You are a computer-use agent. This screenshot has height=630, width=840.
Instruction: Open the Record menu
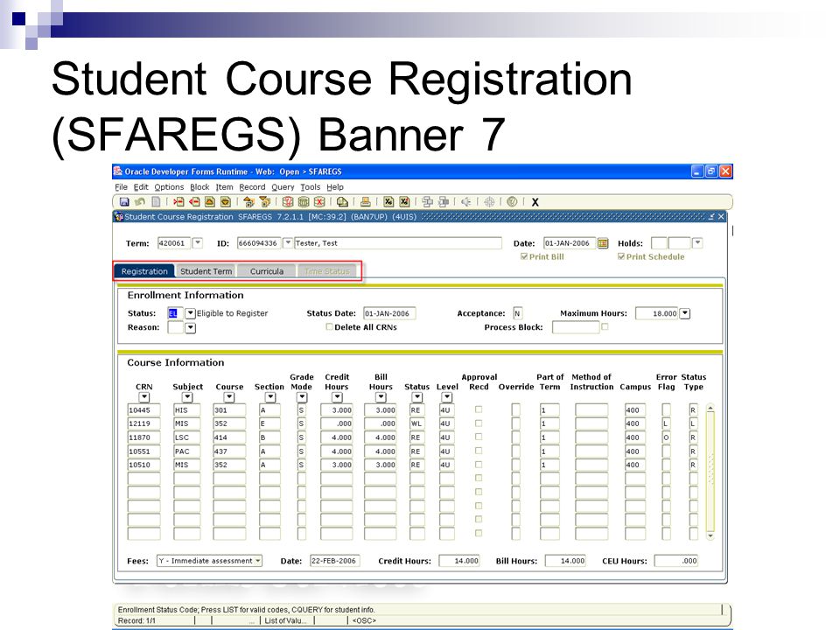(252, 187)
